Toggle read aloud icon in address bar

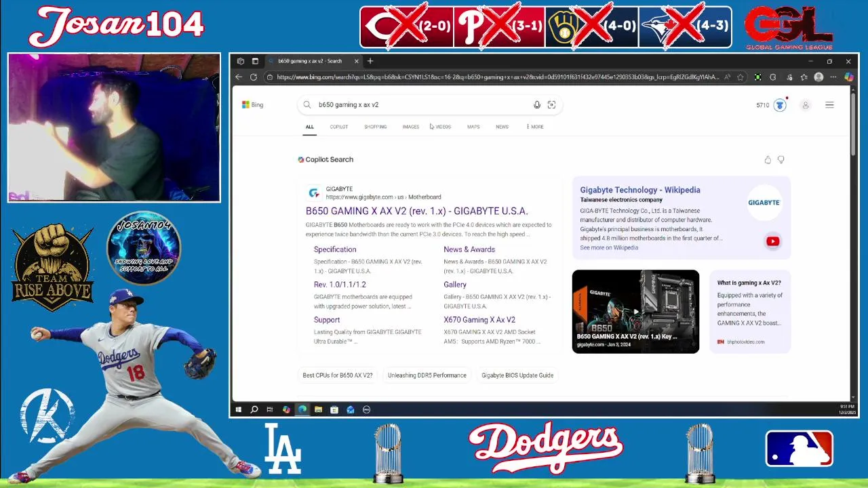727,77
